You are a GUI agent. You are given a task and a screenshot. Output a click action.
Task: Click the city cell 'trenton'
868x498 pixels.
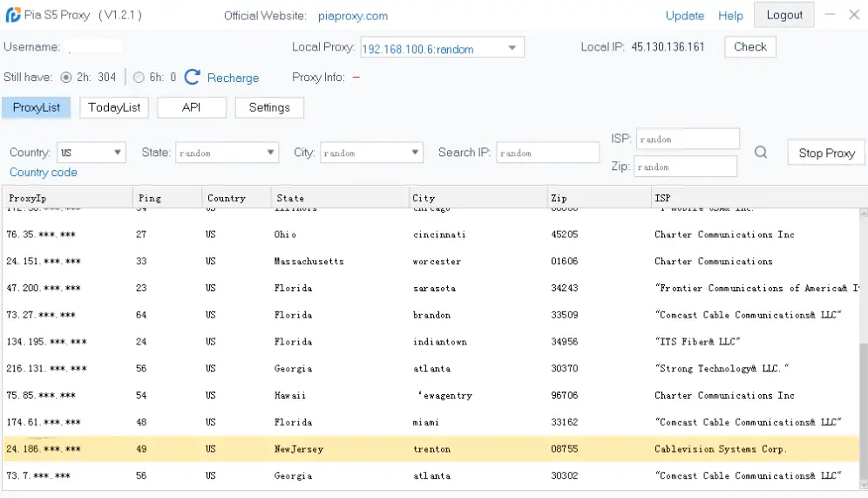[x=431, y=448]
